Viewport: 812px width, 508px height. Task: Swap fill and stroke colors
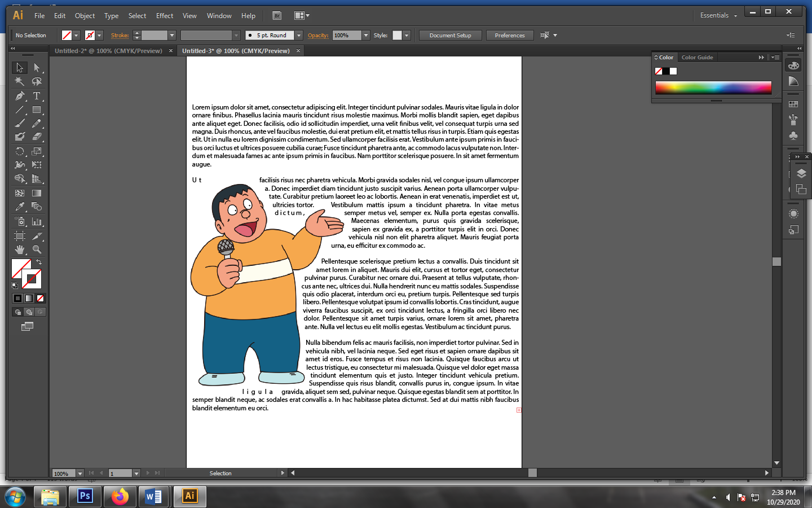tap(39, 262)
